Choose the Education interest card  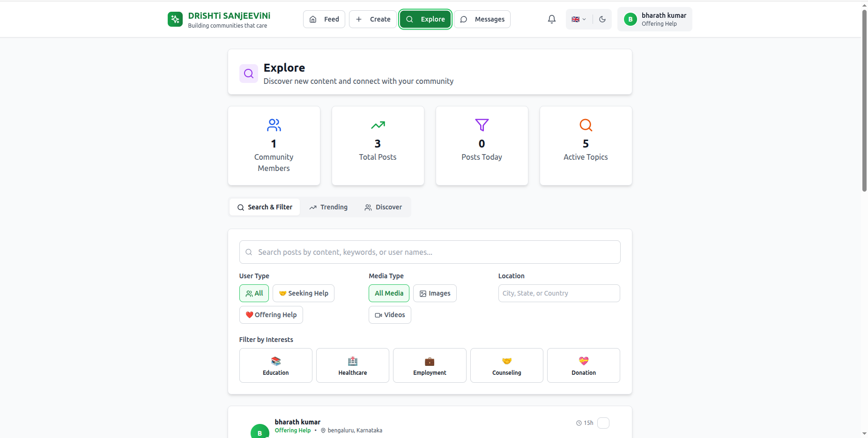(276, 365)
